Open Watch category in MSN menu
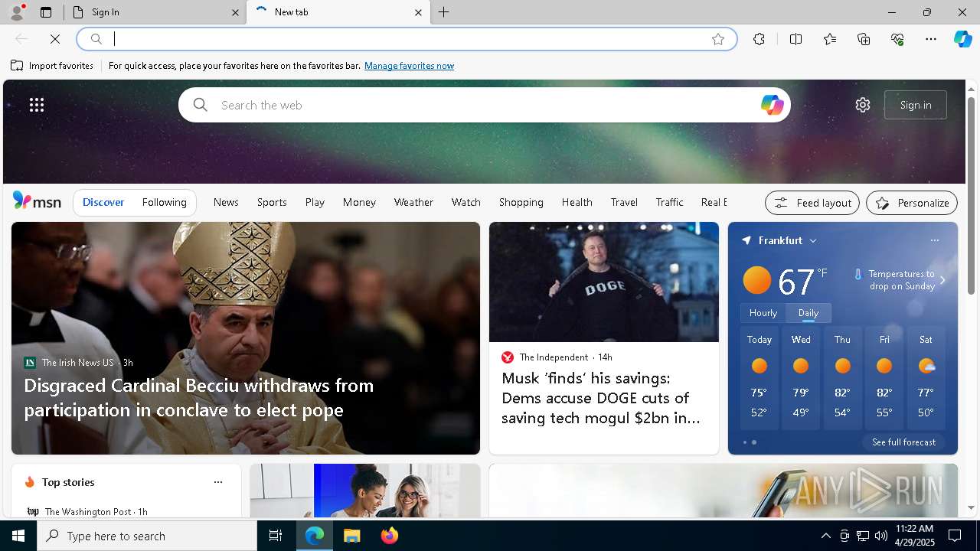Screen dimensions: 980x551 point(466,202)
